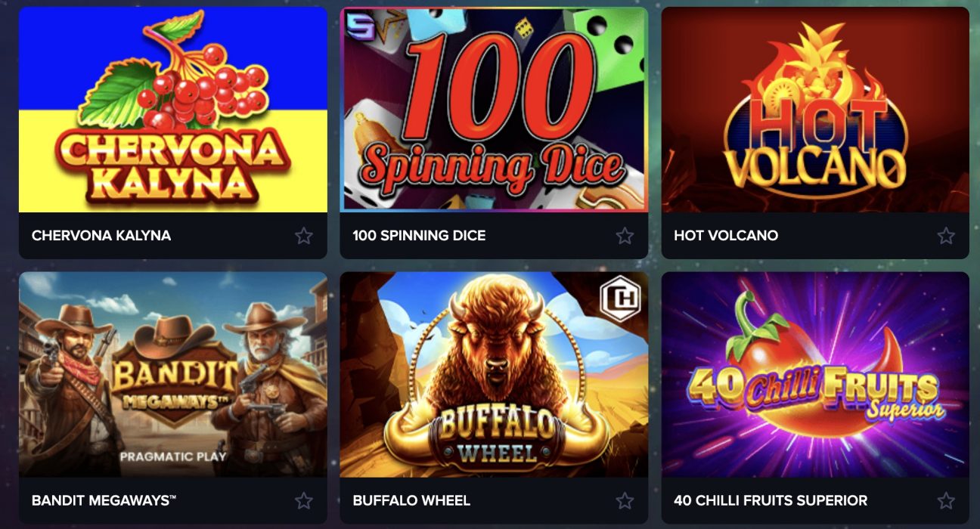The height and width of the screenshot is (529, 980).
Task: Click the HOT VOLCANO title label
Action: click(726, 236)
